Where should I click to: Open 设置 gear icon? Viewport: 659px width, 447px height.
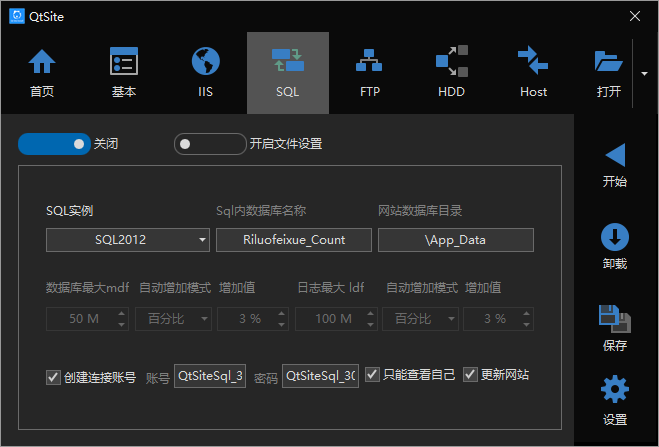[615, 390]
